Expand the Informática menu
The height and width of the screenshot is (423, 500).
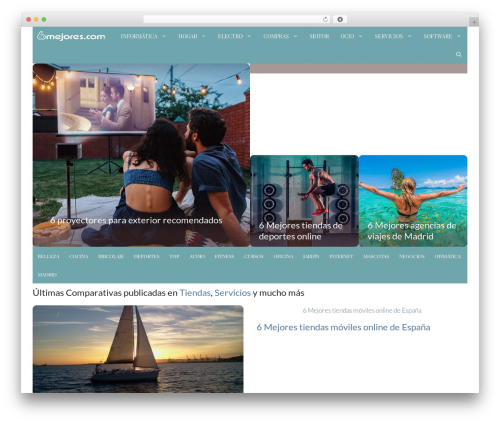tap(143, 36)
